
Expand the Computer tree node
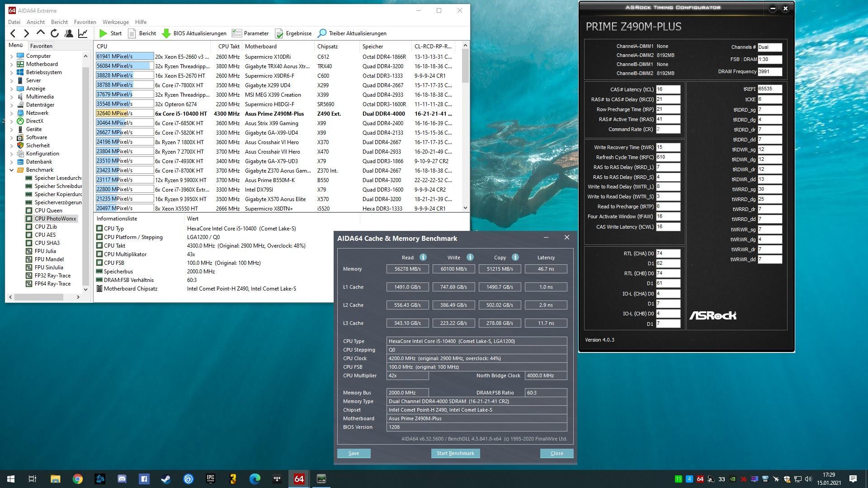pos(11,56)
